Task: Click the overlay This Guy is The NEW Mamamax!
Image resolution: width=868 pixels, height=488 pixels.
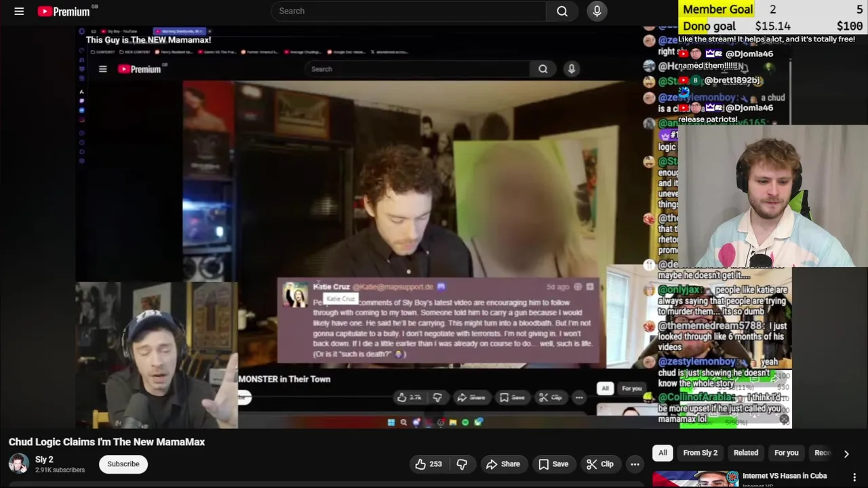Action: [149, 40]
